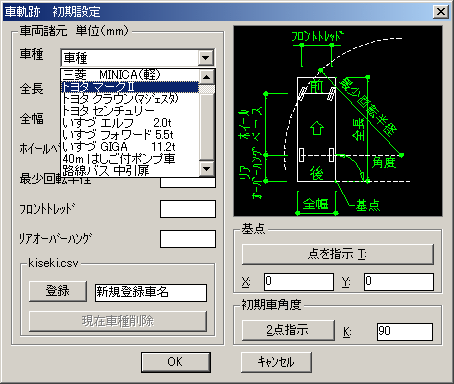Select 三菱 MINICA(軽) from the list
The image size is (454, 384).
click(x=130, y=75)
